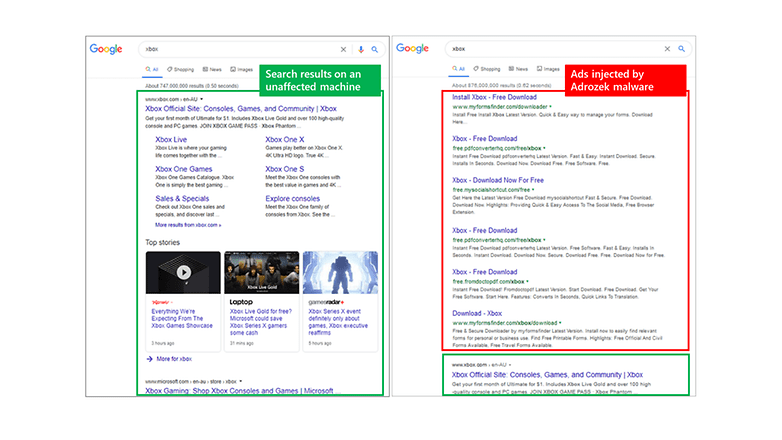This screenshot has height=440, width=782.
Task: Open Everything We're Expecting story link
Action: click(x=182, y=318)
